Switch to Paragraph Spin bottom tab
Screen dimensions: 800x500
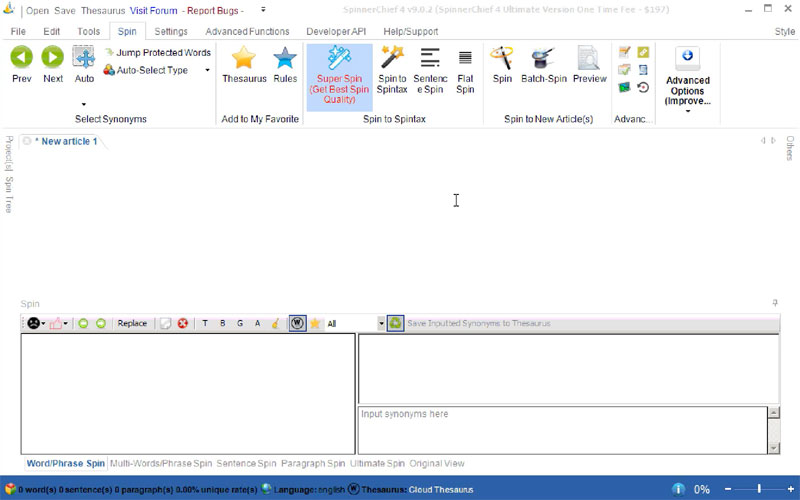[313, 463]
